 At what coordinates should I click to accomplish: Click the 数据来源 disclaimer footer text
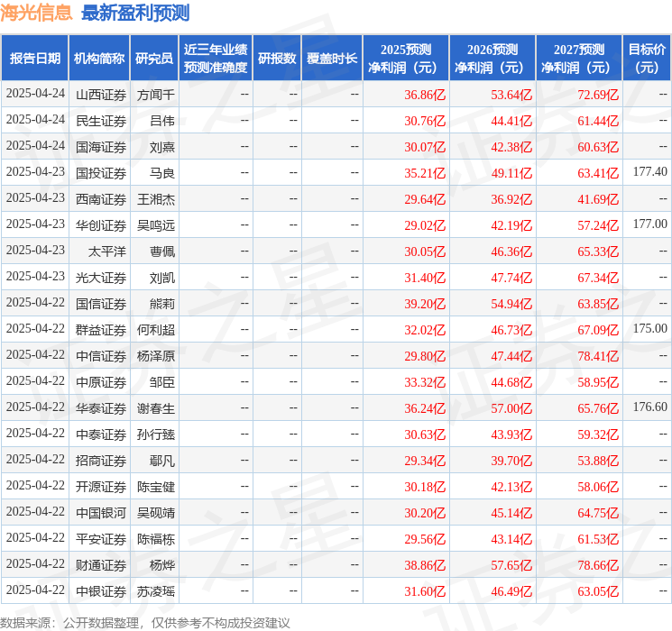[144, 622]
